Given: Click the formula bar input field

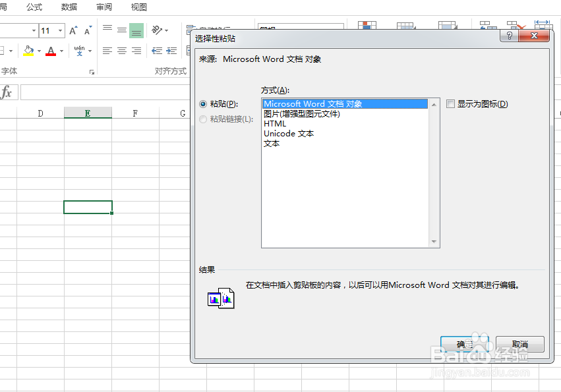Looking at the screenshot, I should click(x=105, y=92).
